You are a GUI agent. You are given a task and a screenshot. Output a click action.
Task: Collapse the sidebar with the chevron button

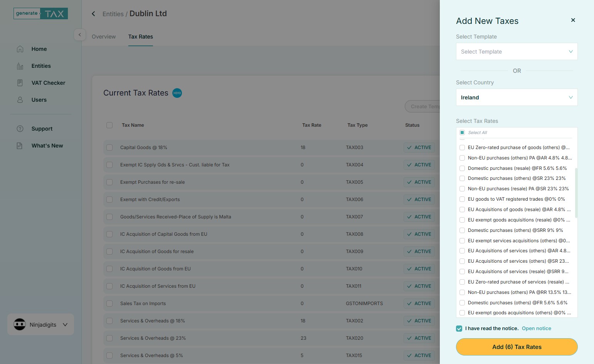(79, 35)
